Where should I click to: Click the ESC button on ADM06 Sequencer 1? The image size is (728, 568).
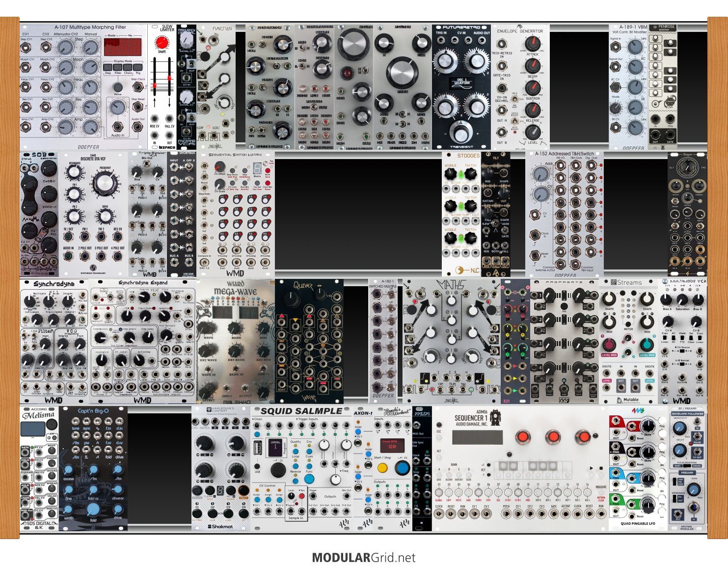coord(439,438)
